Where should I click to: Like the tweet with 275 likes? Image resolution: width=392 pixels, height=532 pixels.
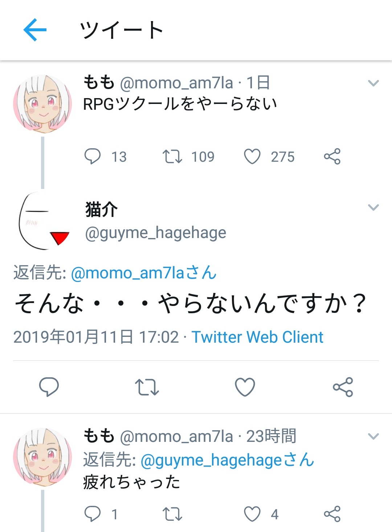(x=252, y=157)
